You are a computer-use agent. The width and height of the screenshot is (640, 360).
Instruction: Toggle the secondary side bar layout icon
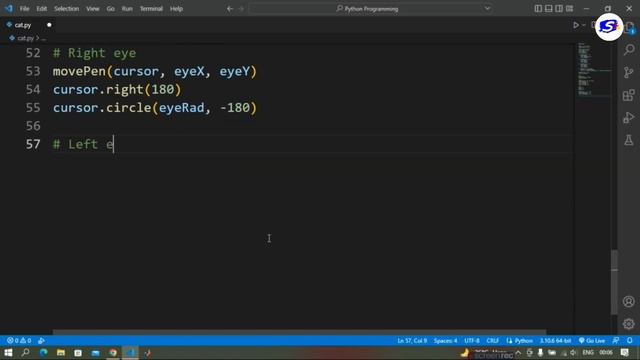coord(559,9)
